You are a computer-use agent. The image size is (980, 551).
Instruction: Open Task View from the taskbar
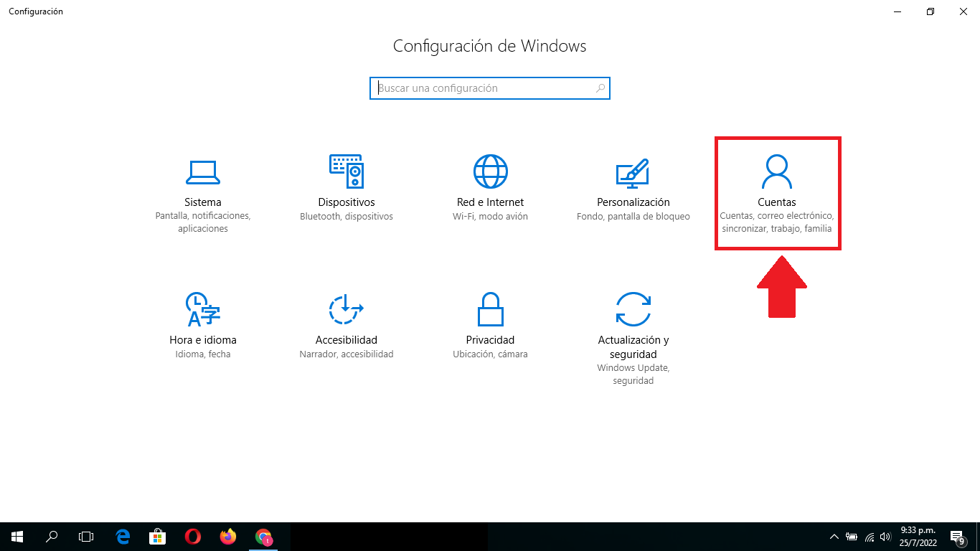(x=86, y=537)
